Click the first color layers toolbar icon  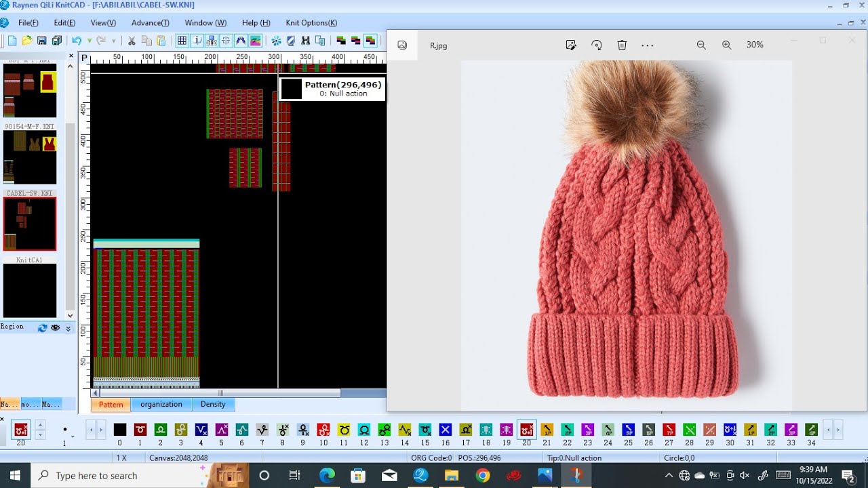[x=341, y=41]
